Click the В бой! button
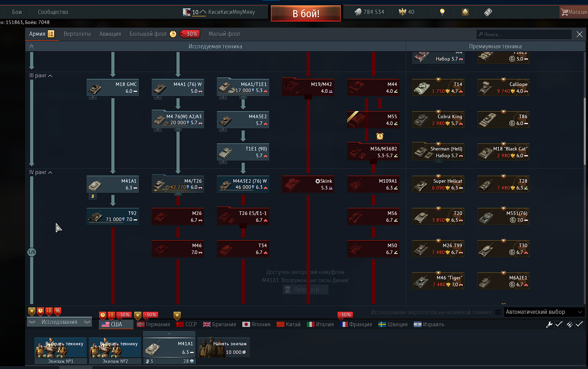Image resolution: width=588 pixels, height=369 pixels. (306, 14)
